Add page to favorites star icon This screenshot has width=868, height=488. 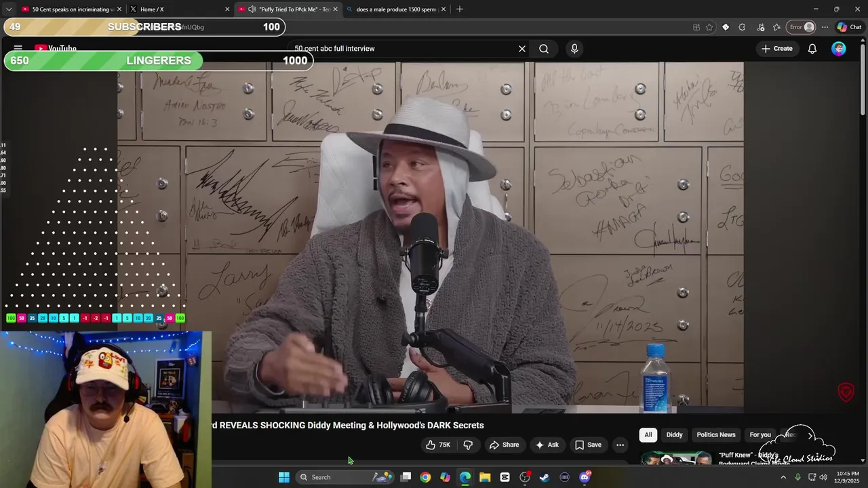tap(709, 27)
